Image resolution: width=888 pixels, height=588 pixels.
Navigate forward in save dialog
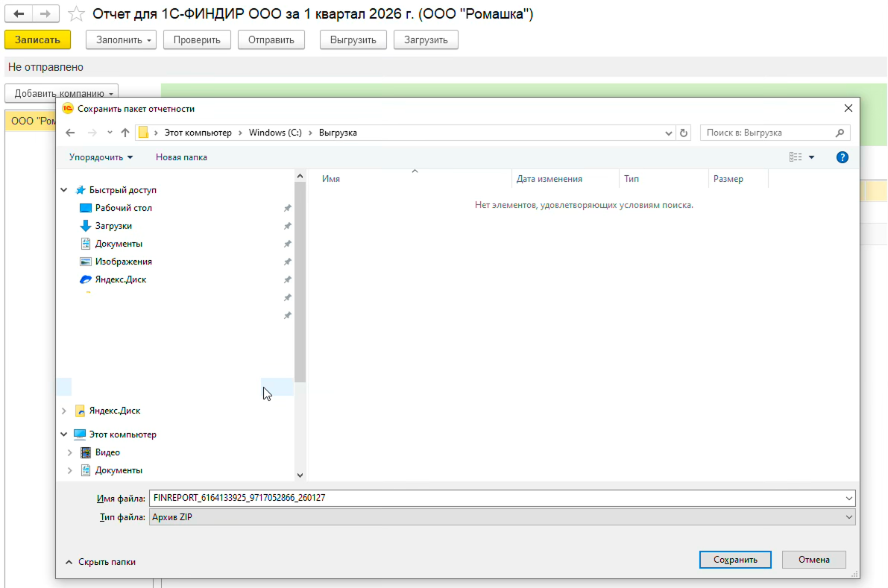coord(92,133)
